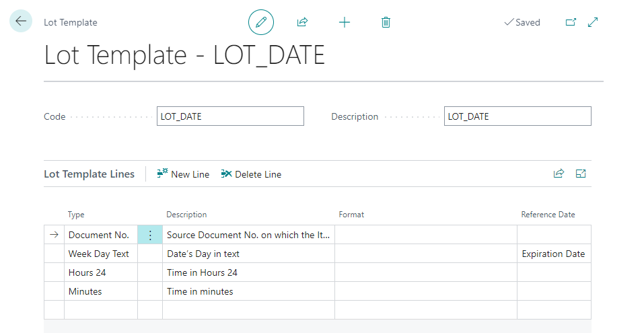Viewport: 644px width, 333px height.
Task: Expand page to full screen
Action: click(593, 22)
